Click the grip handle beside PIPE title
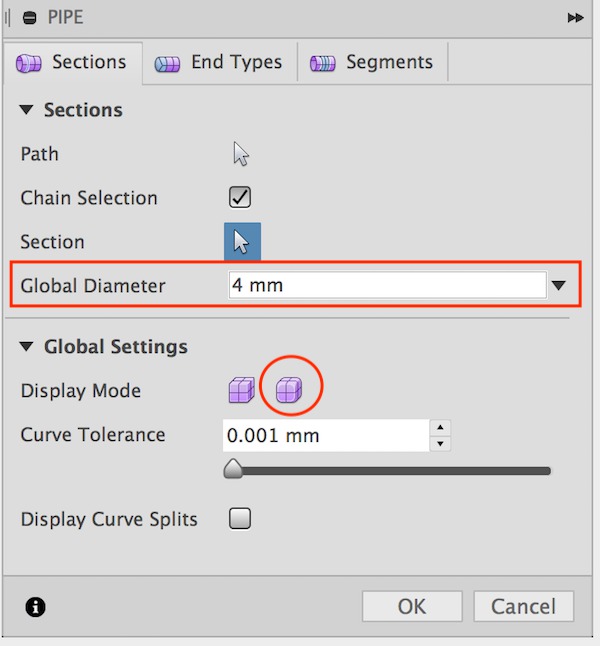600x646 pixels. click(7, 18)
